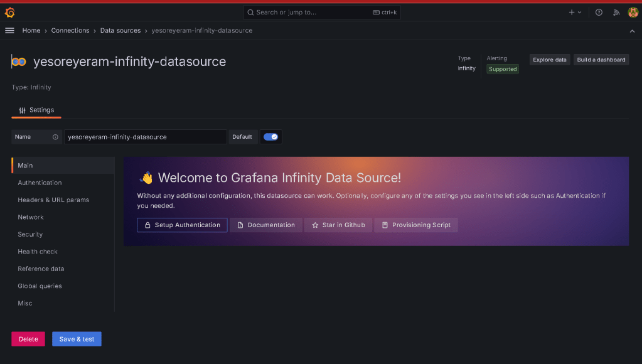Open the news feed RSS icon
Viewport: 642px width, 364px height.
point(616,13)
